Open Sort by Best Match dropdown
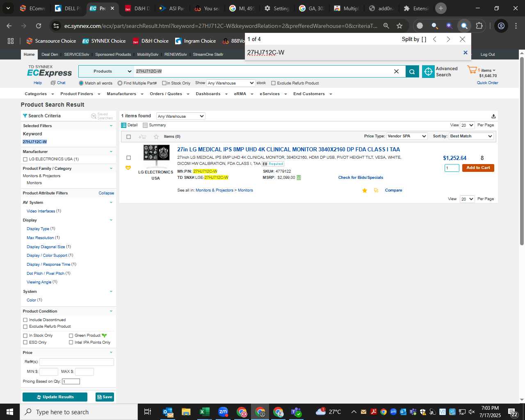Viewport: 525px width, 420px height. [x=471, y=136]
